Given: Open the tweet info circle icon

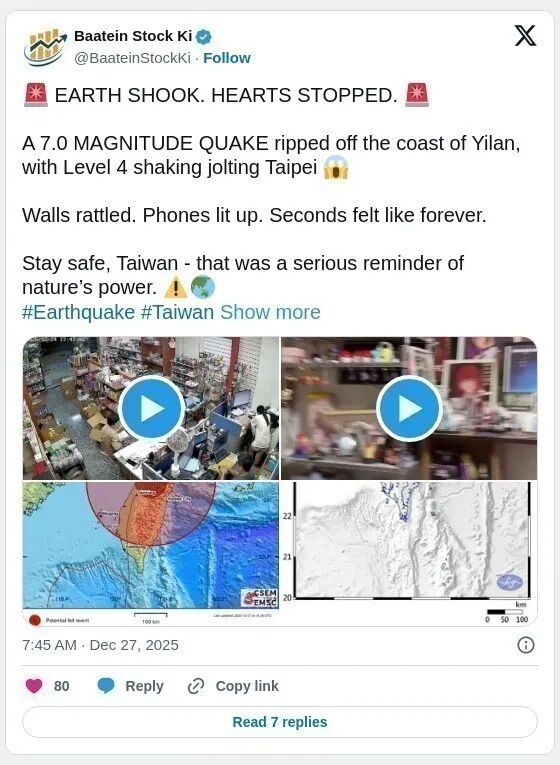Looking at the screenshot, I should point(525,645).
